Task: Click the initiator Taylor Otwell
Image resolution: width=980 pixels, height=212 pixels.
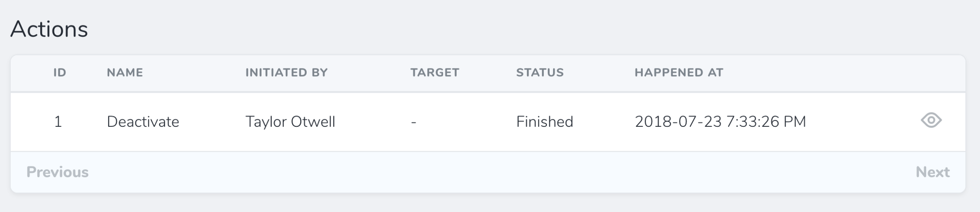Action: [290, 121]
